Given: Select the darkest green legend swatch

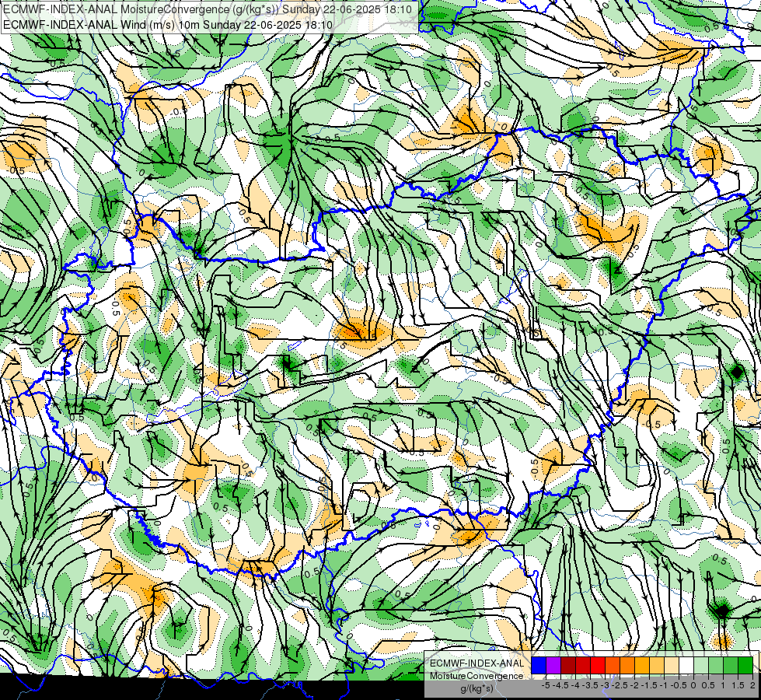Looking at the screenshot, I should (x=745, y=665).
